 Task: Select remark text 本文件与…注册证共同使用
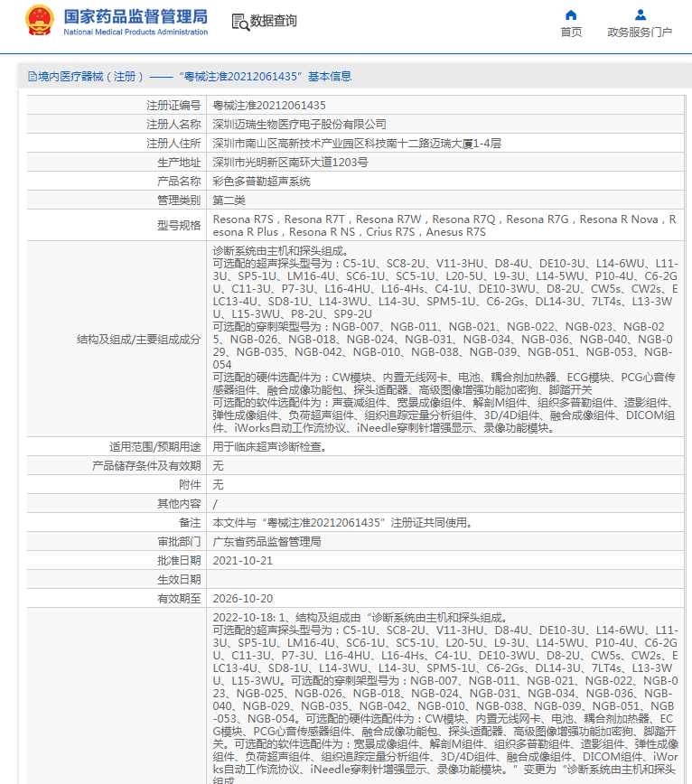pyautogui.click(x=343, y=523)
